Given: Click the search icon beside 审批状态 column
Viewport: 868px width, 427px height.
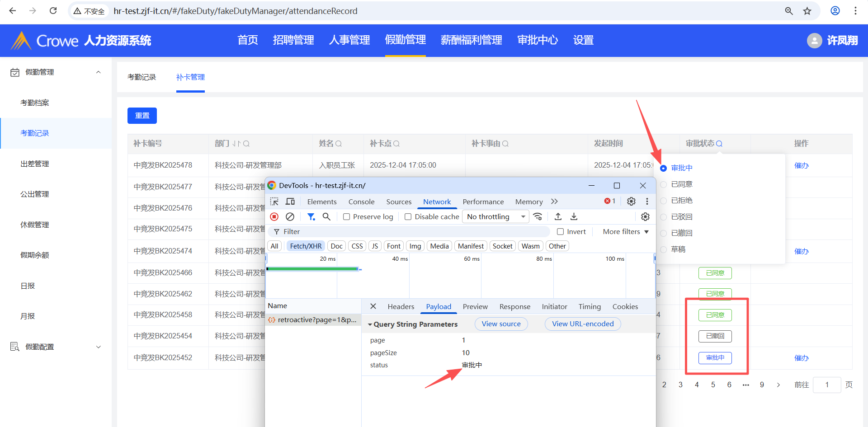Looking at the screenshot, I should pyautogui.click(x=719, y=144).
